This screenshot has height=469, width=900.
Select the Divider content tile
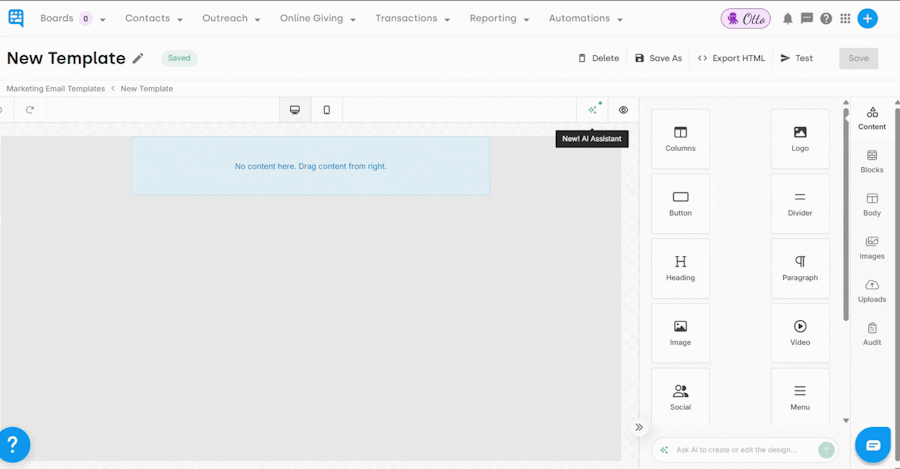800,204
